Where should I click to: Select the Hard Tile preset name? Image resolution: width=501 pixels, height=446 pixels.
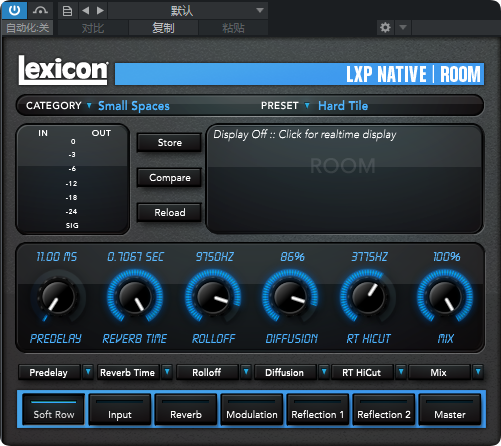click(343, 106)
